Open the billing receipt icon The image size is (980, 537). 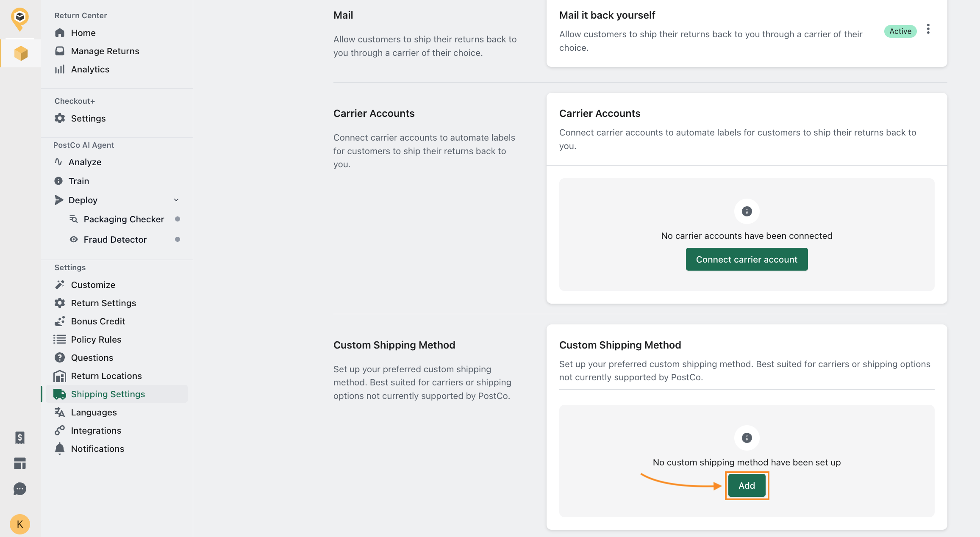pos(20,437)
